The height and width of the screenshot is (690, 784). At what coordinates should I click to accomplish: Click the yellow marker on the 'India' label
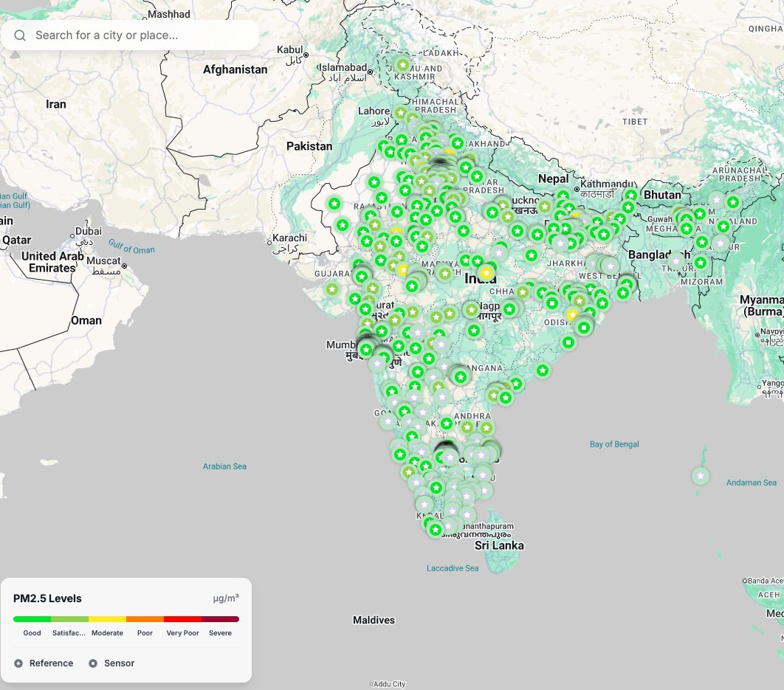[x=486, y=273]
